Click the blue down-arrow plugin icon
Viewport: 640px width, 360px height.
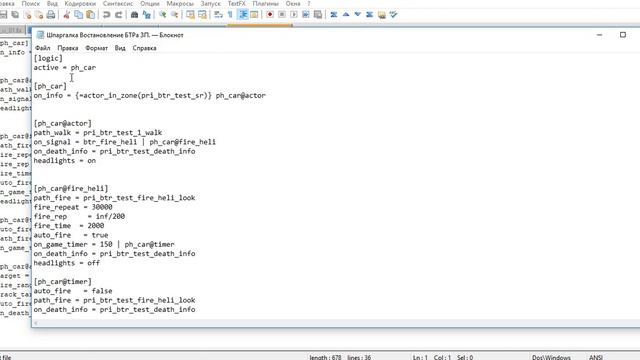point(358,15)
